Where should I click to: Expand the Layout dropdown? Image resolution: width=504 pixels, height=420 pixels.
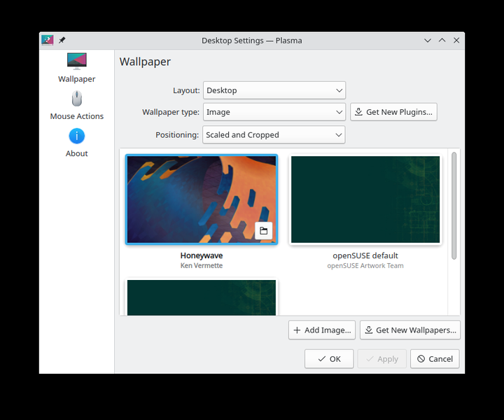[x=274, y=90]
